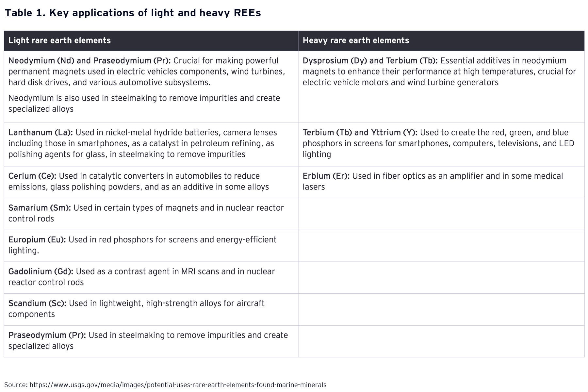
Task: Click the 'Dysprosium (Dy) and Terbium (Tb)' label
Action: coord(370,61)
